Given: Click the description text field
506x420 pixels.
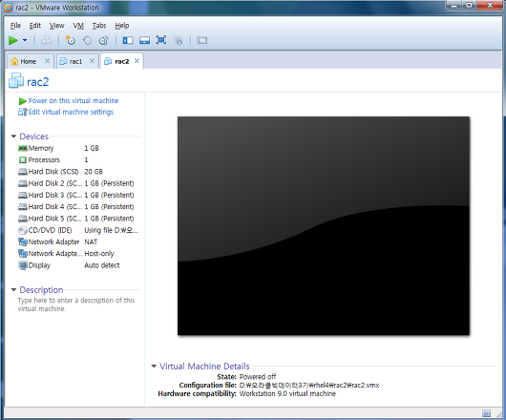Looking at the screenshot, I should point(76,304).
